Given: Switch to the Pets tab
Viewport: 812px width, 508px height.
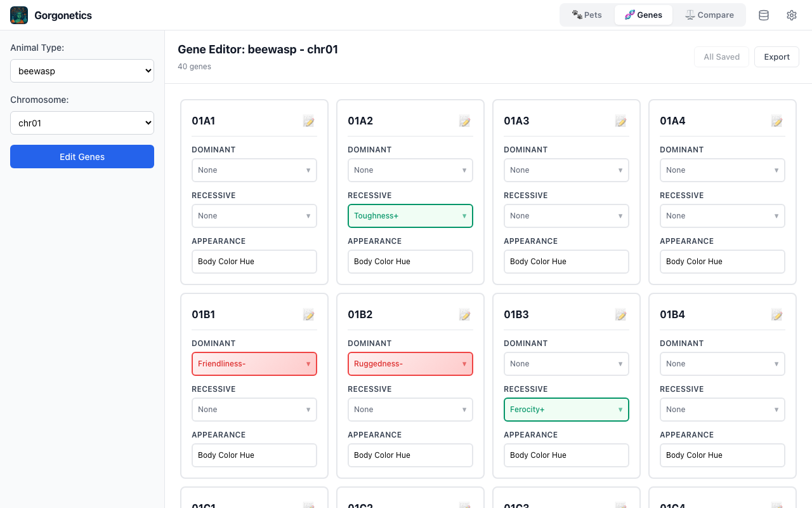Looking at the screenshot, I should click(587, 15).
